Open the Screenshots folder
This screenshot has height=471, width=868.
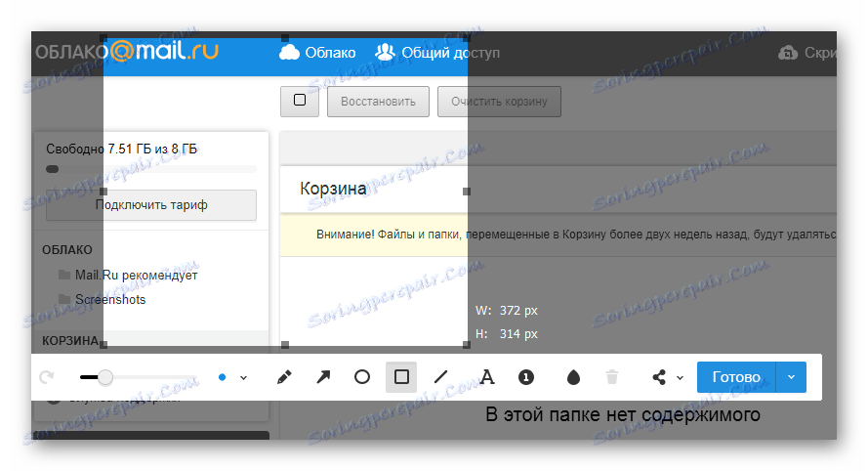[x=102, y=299]
